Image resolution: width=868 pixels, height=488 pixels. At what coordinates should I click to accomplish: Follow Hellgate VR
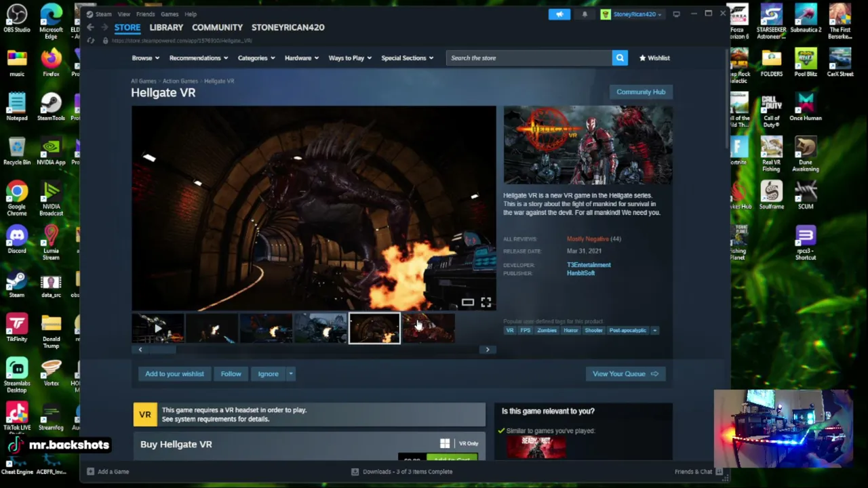click(231, 374)
